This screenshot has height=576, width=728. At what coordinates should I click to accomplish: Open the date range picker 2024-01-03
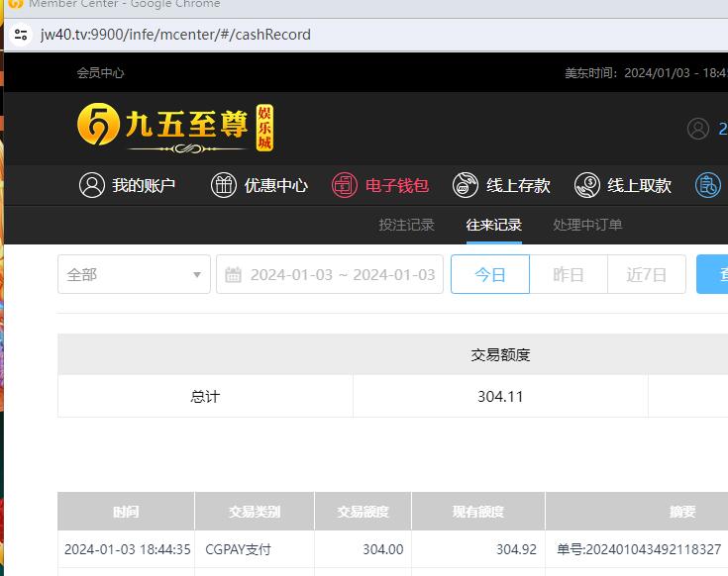click(342, 274)
